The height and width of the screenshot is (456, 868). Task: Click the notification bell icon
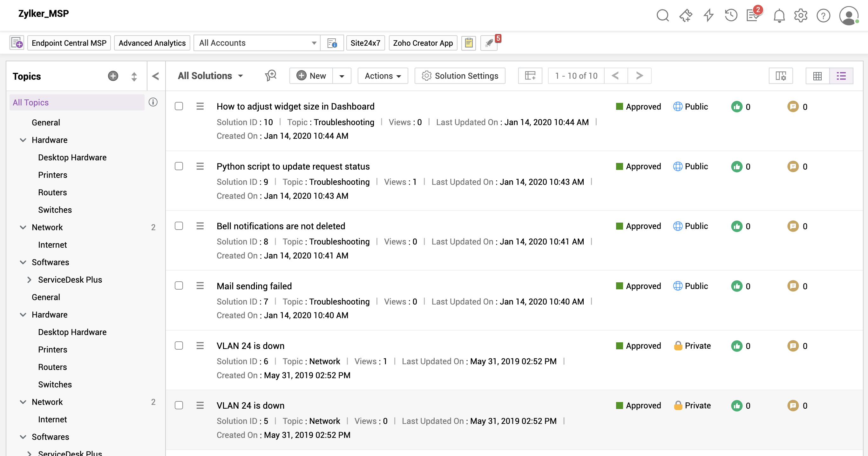779,16
